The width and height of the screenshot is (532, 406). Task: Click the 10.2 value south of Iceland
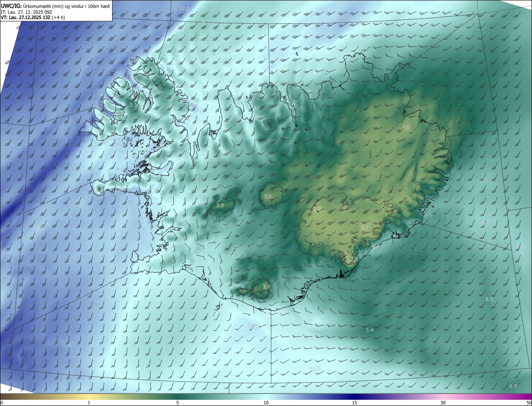click(315, 369)
